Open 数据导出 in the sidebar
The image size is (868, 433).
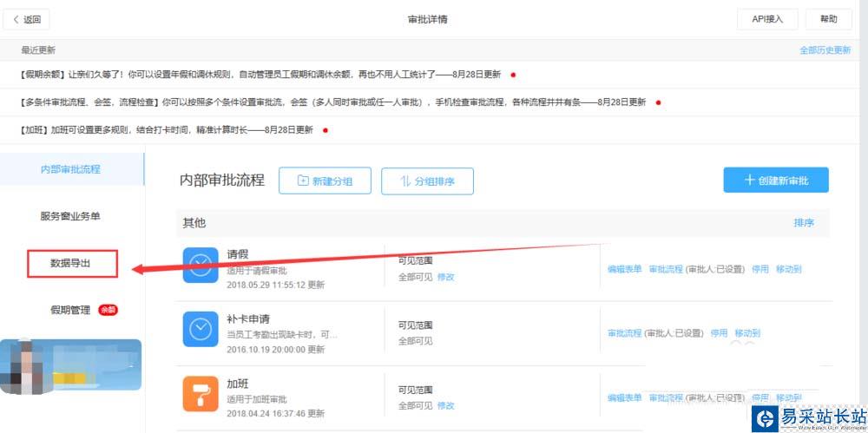[71, 264]
